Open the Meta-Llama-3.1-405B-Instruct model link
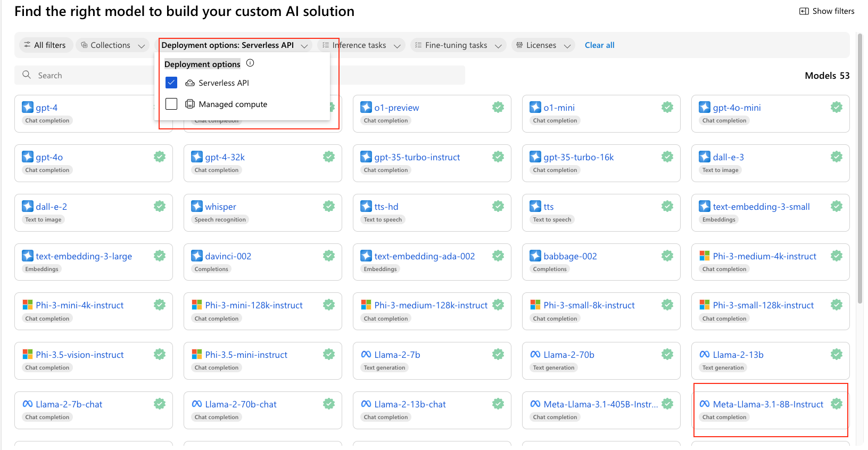 click(x=601, y=404)
